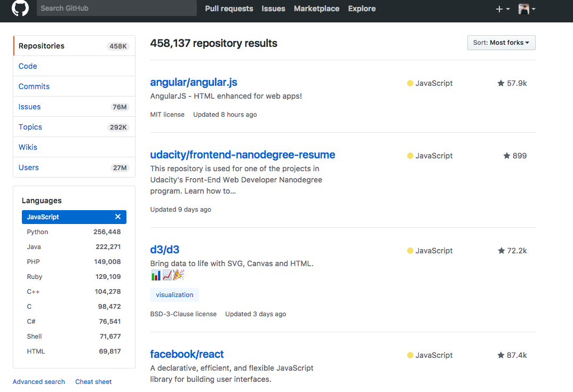Filter results by PHP language
Screen dimensions: 573x392
74,262
